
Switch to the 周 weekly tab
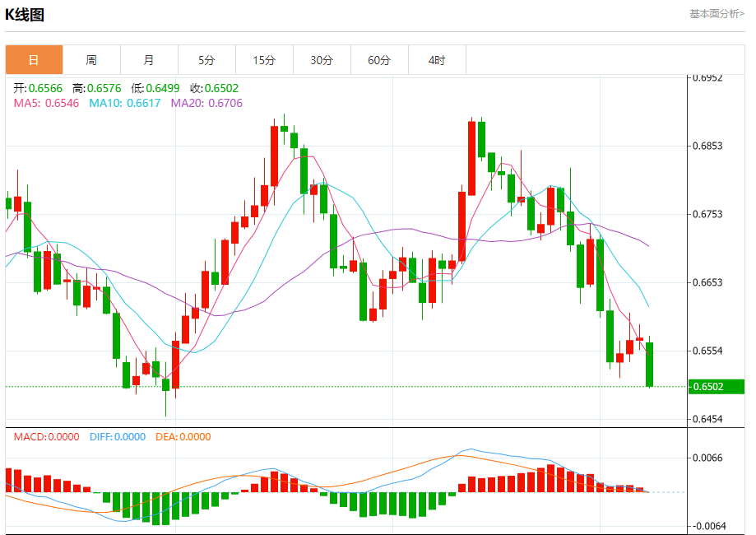click(91, 60)
